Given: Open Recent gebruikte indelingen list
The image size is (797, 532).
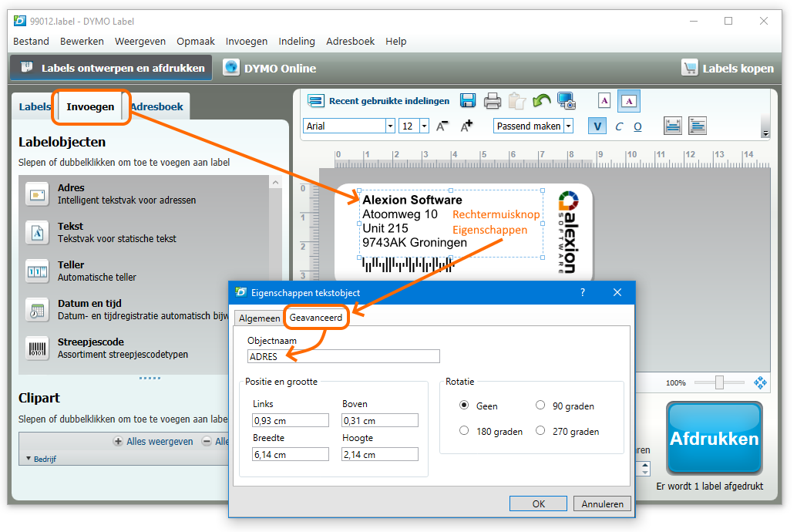Looking at the screenshot, I should [x=378, y=101].
